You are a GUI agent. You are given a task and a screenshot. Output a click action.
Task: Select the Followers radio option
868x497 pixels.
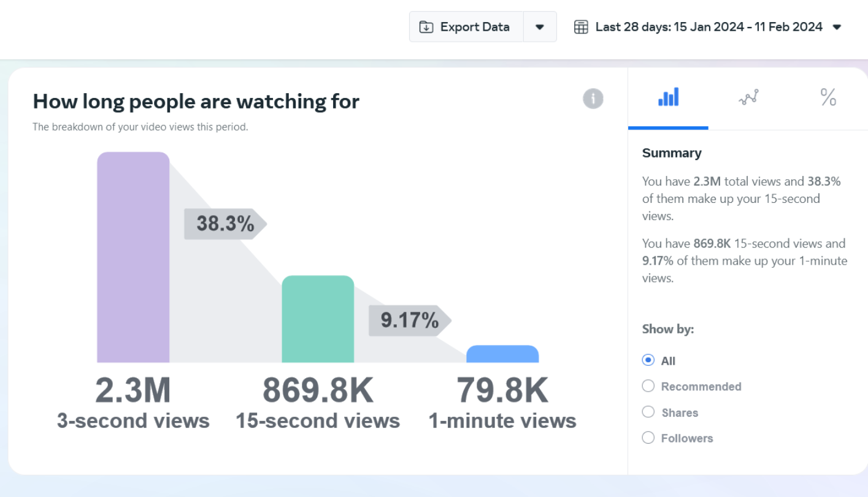648,438
